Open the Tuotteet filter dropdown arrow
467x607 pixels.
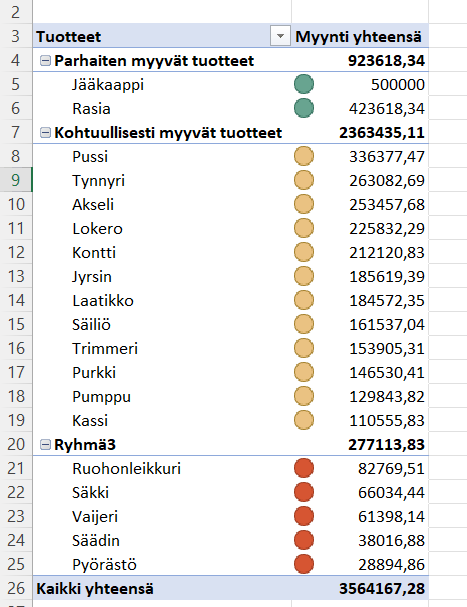click(x=280, y=36)
